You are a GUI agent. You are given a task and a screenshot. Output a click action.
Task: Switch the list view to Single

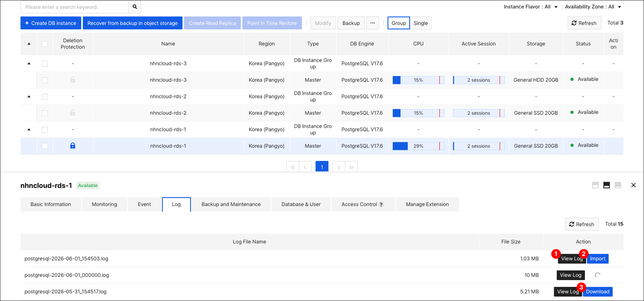point(421,23)
